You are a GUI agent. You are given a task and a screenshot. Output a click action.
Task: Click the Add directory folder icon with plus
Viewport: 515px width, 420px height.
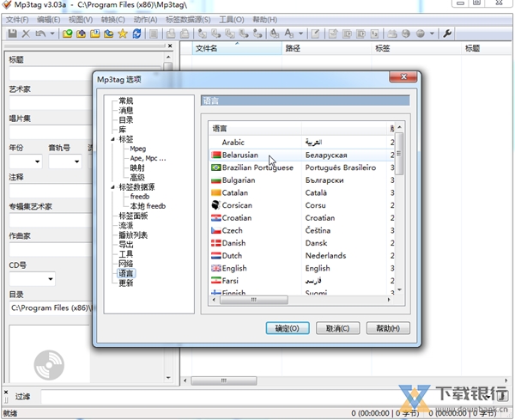[x=82, y=33]
